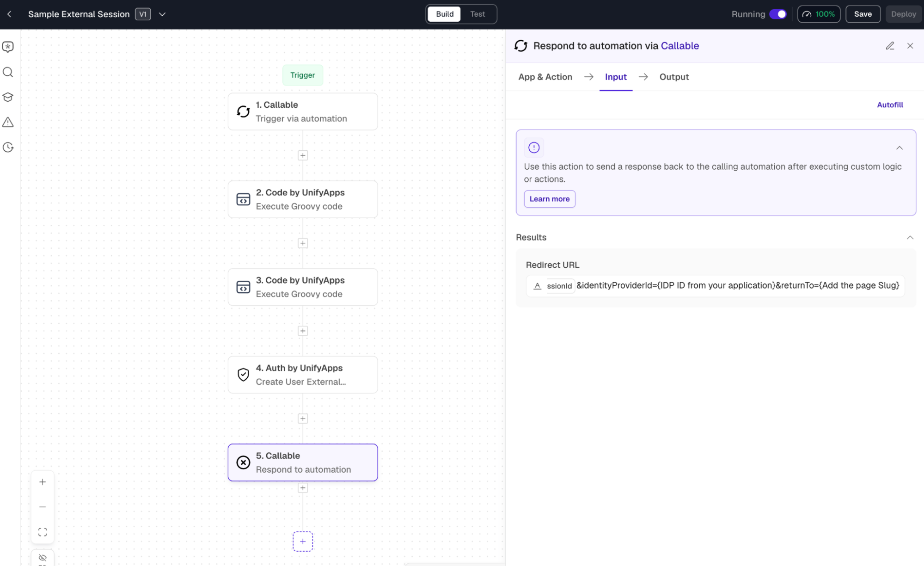The height and width of the screenshot is (566, 924).
Task: Zoom in on the canvas with plus icon
Action: click(x=43, y=482)
